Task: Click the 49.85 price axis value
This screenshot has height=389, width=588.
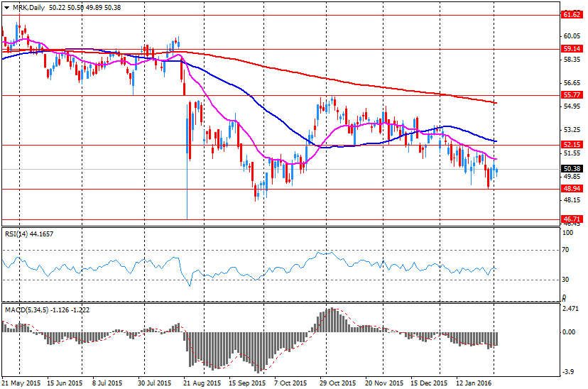Action: pos(572,177)
